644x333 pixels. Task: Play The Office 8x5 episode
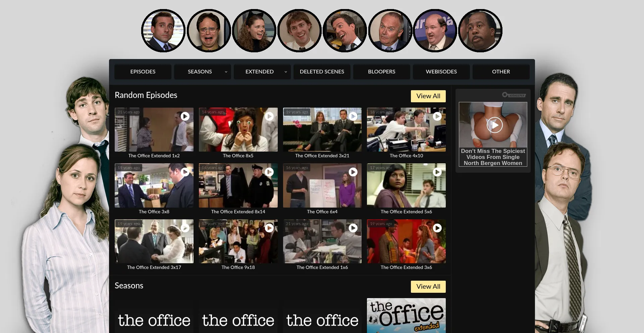click(238, 129)
